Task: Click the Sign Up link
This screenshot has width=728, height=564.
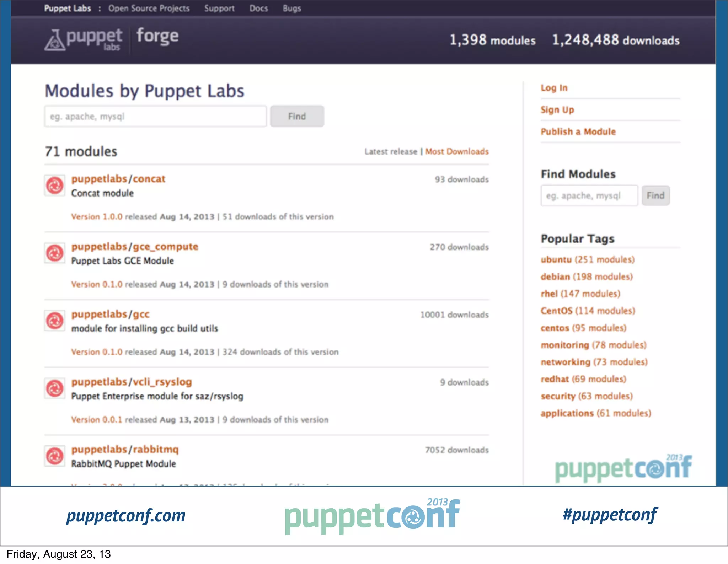Action: (557, 110)
